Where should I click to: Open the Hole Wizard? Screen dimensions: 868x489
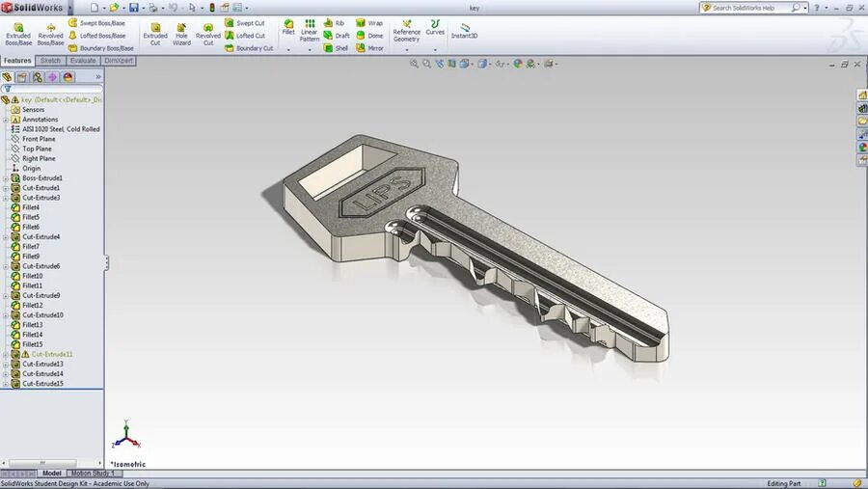[x=181, y=35]
